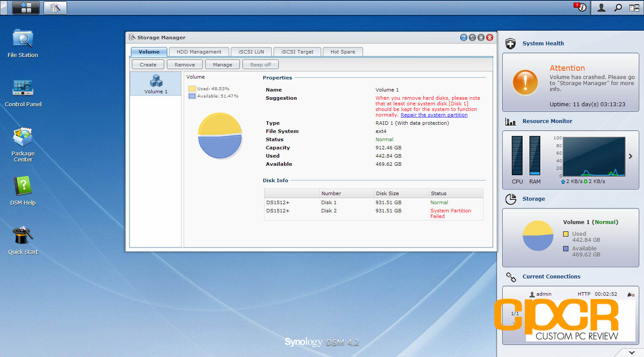Click the admin user icon in connections
644x357 pixels.
[x=532, y=294]
